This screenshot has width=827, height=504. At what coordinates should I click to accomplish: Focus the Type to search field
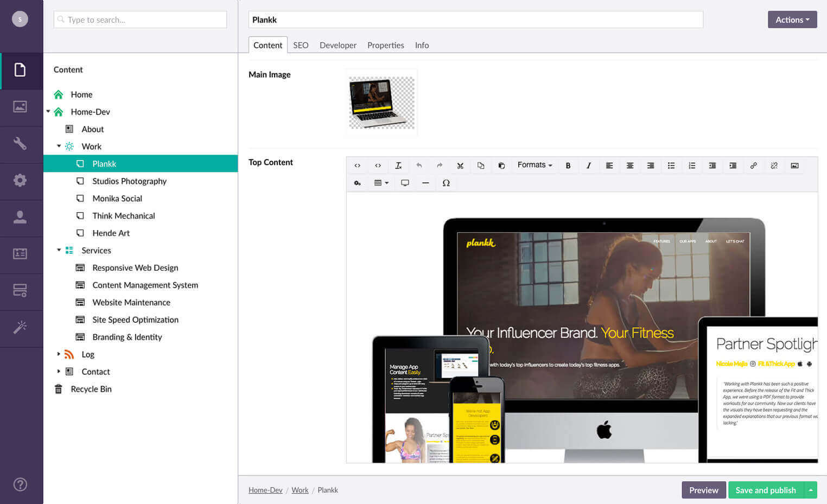tap(140, 20)
